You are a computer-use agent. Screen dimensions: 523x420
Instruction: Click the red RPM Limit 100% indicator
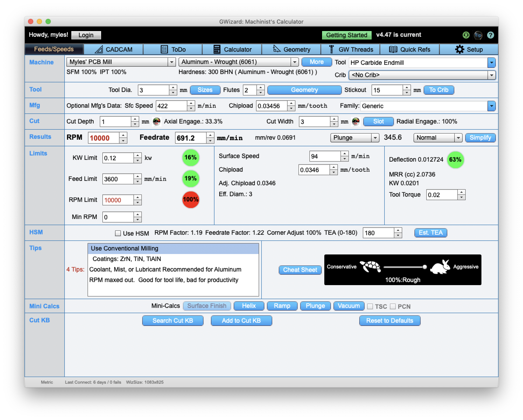tap(191, 199)
